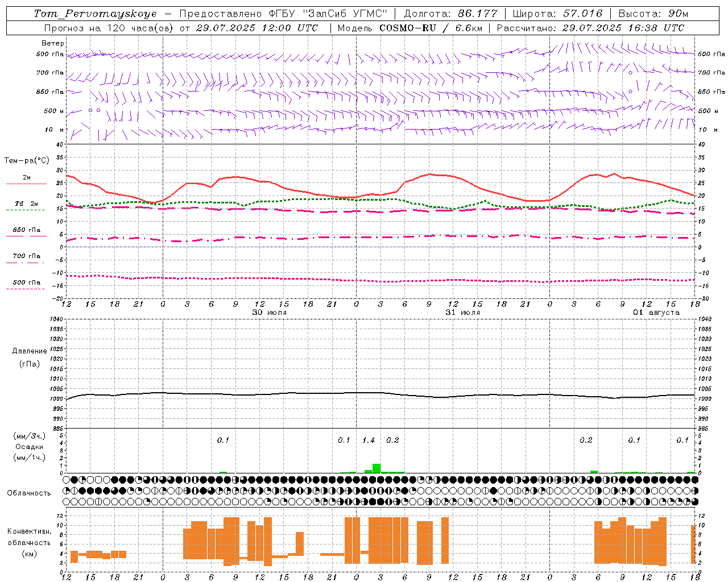728x582 pixels.
Task: Click the 'Td 2м' dew point legend entry
Action: [27, 203]
